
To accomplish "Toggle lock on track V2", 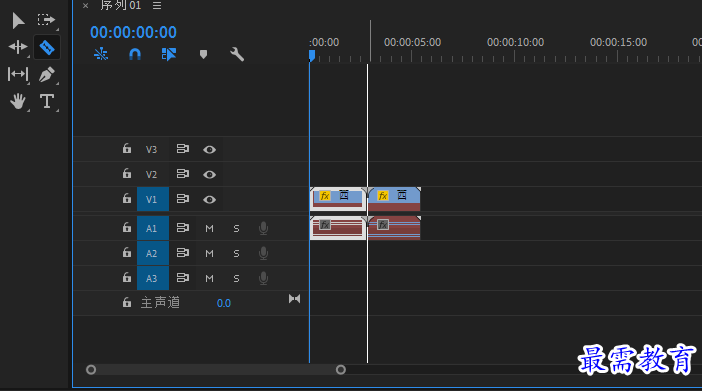I will coord(127,174).
